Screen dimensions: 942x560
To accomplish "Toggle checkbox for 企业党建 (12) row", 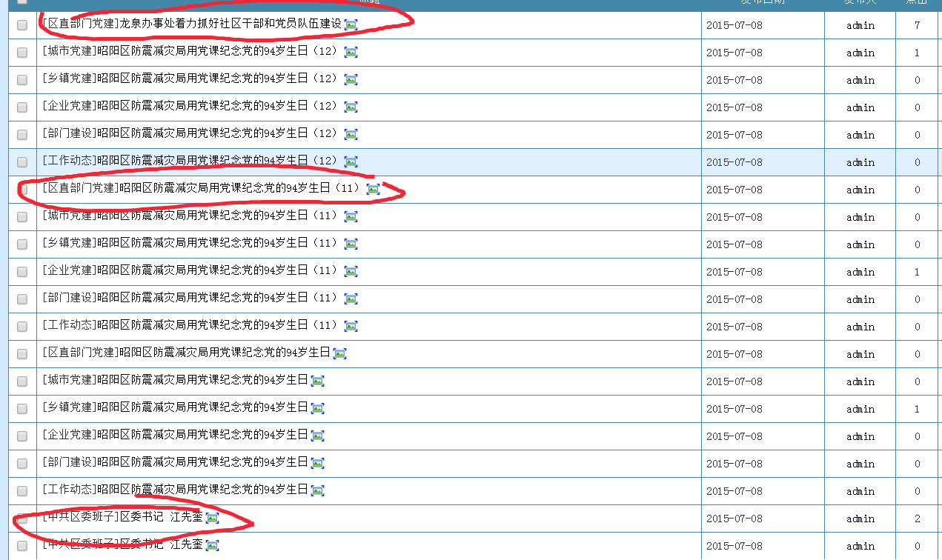I will pyautogui.click(x=22, y=107).
